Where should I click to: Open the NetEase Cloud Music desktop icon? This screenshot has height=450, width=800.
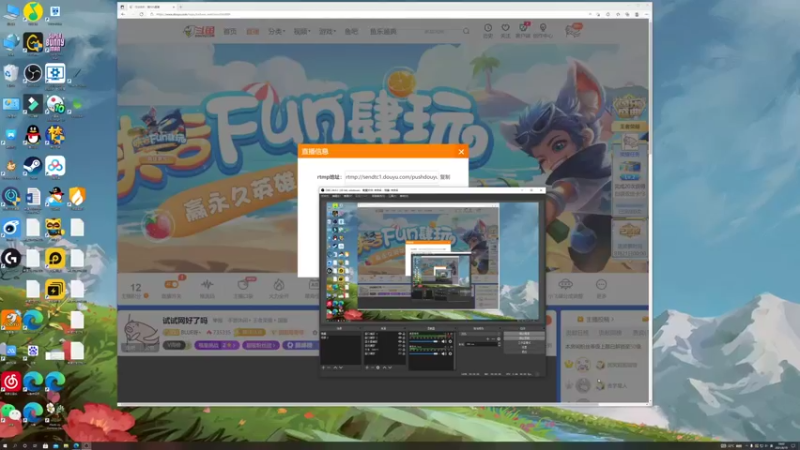tap(11, 381)
